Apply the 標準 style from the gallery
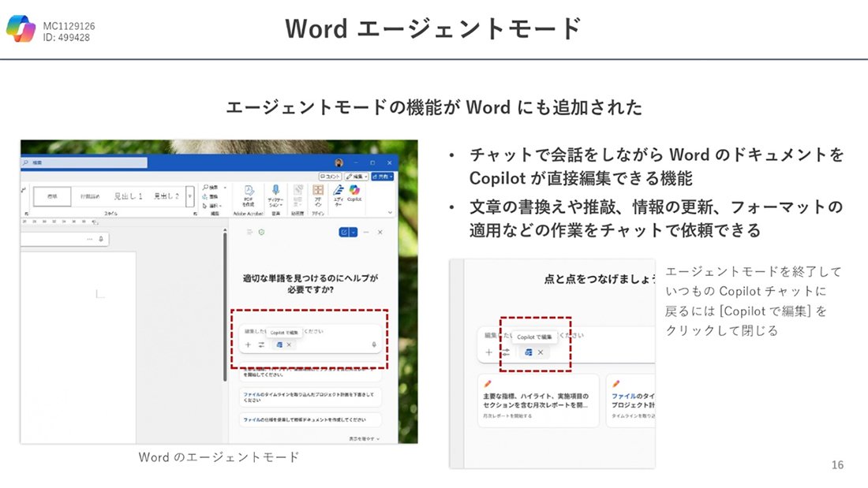The image size is (868, 488). tap(52, 196)
